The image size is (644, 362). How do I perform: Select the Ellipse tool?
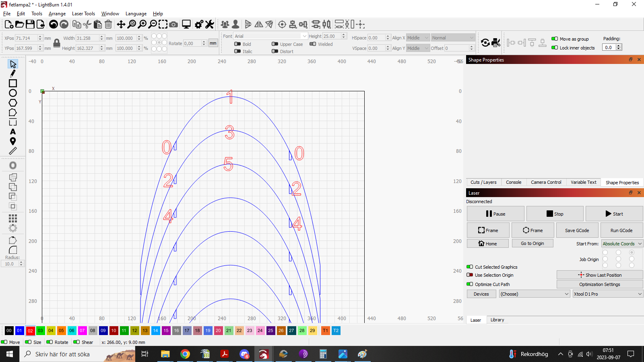[x=13, y=93]
